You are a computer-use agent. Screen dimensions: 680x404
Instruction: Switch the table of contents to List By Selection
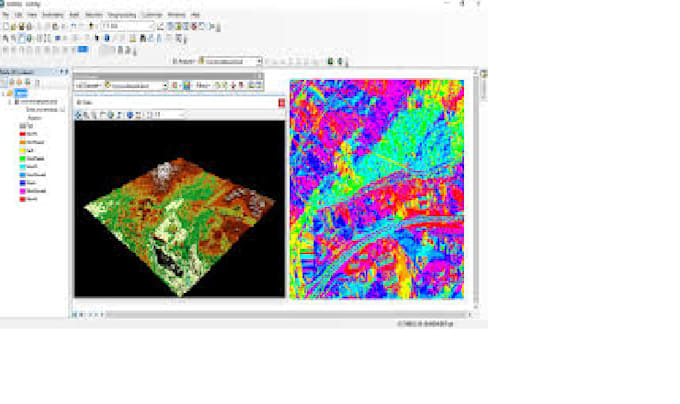pos(27,82)
